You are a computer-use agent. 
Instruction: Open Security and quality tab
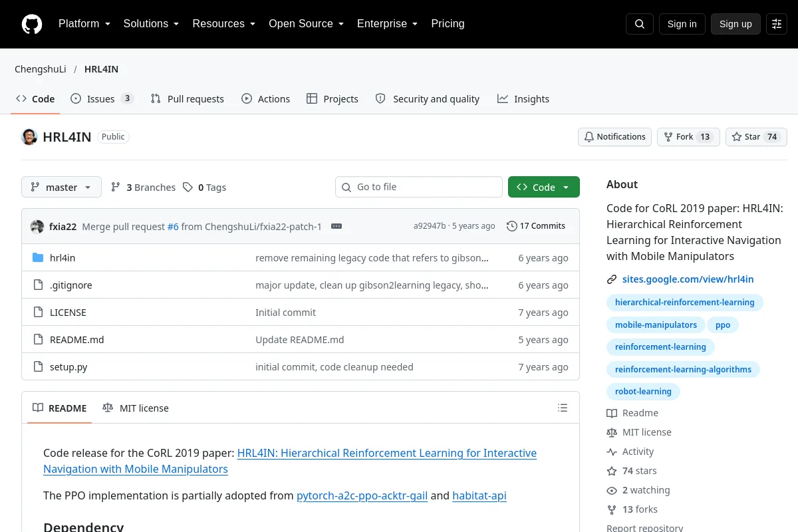point(427,98)
